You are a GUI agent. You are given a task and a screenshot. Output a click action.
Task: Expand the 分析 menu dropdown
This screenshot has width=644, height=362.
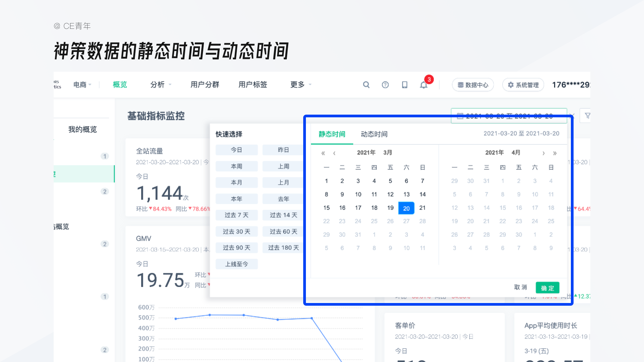click(161, 85)
